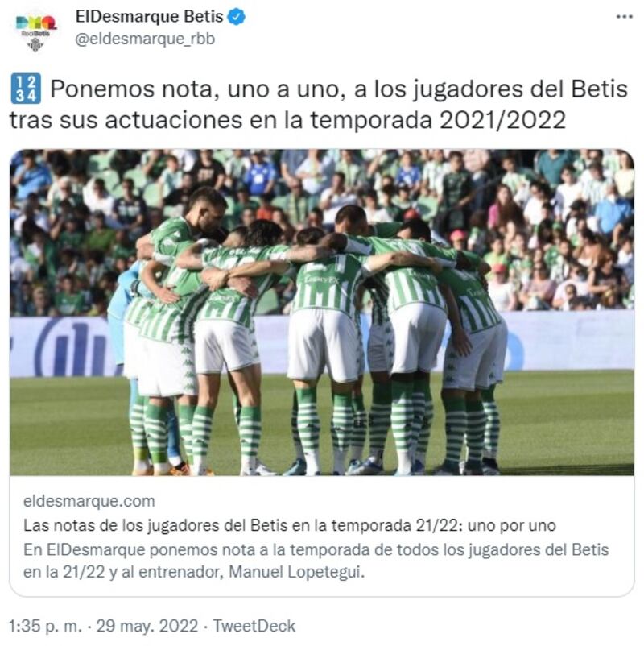
Task: Open the TweetDeck source label
Action: coord(254,626)
